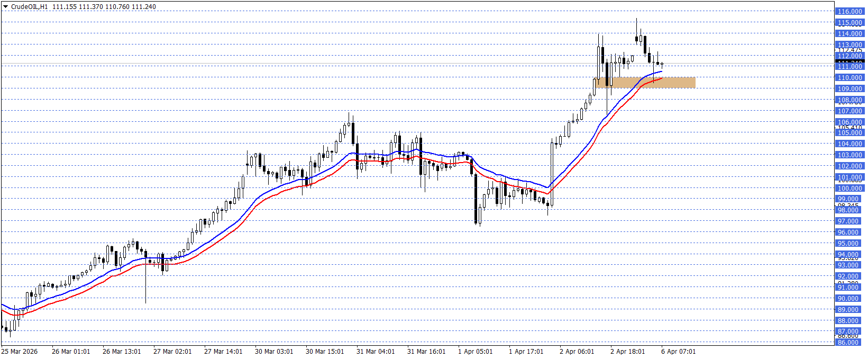Click the black current price label on axis

pyautogui.click(x=849, y=62)
